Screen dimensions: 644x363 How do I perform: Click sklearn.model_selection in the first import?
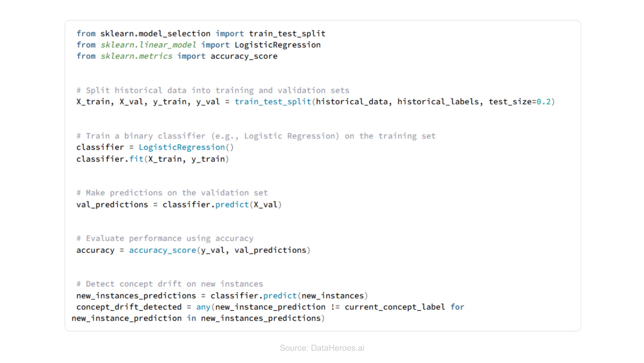click(x=155, y=34)
